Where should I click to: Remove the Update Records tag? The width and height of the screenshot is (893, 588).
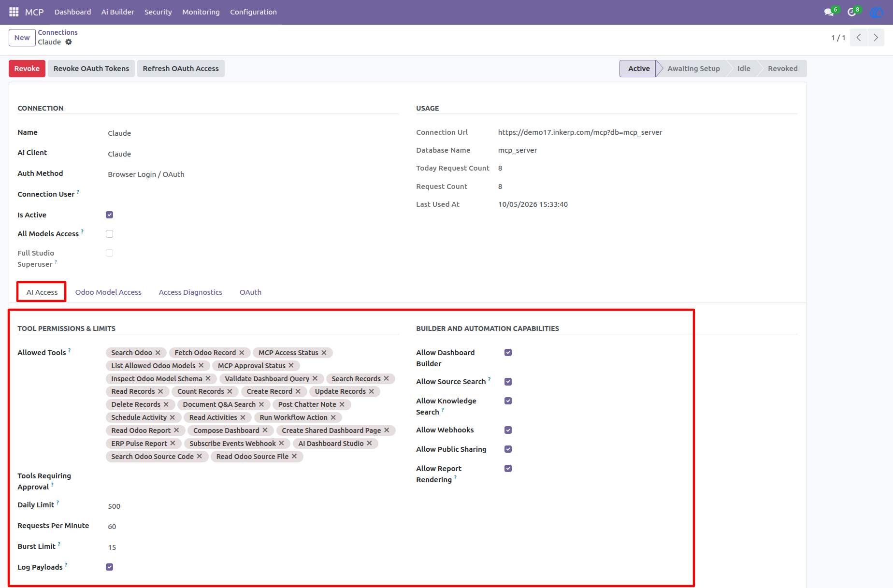click(x=371, y=391)
